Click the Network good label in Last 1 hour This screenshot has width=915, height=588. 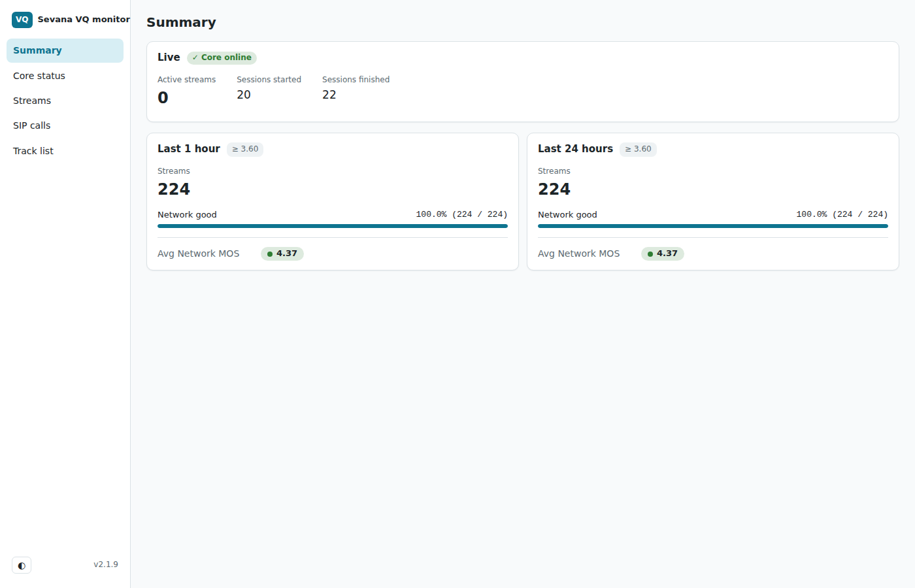point(187,215)
